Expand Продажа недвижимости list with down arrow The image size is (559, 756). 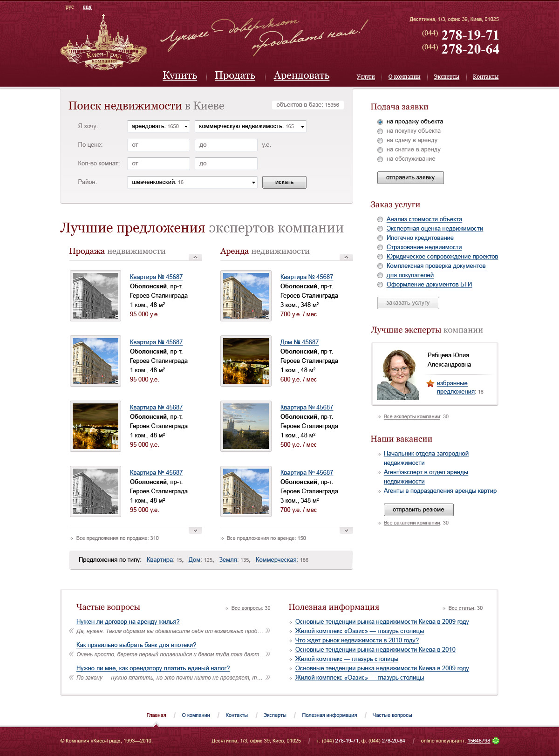pyautogui.click(x=195, y=530)
